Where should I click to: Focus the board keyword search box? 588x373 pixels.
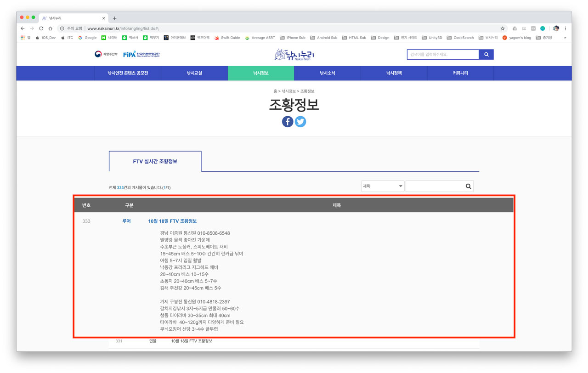tap(435, 186)
